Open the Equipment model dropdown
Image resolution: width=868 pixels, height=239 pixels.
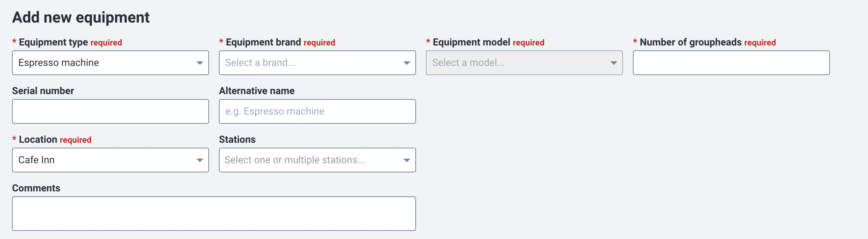(524, 63)
